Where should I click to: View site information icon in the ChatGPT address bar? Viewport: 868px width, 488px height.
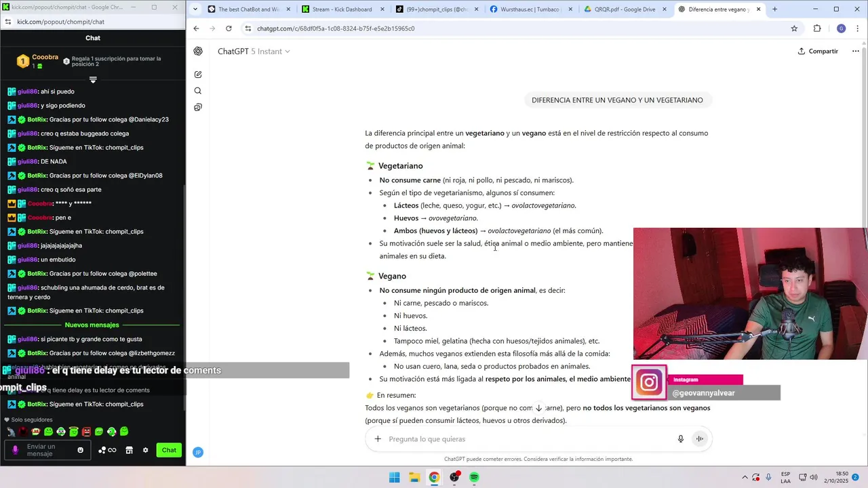click(x=248, y=28)
